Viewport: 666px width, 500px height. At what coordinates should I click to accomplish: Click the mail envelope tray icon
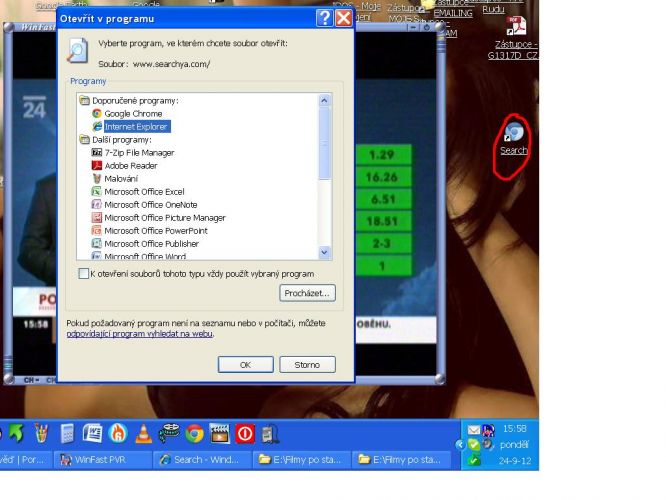coord(474,430)
